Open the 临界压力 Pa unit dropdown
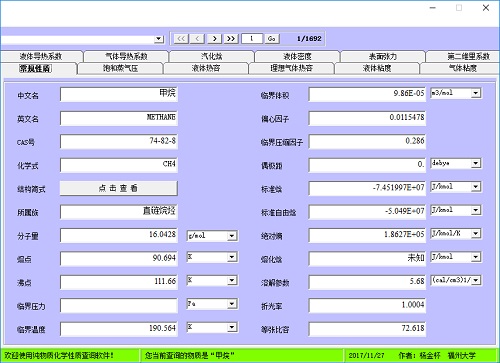 [x=232, y=304]
